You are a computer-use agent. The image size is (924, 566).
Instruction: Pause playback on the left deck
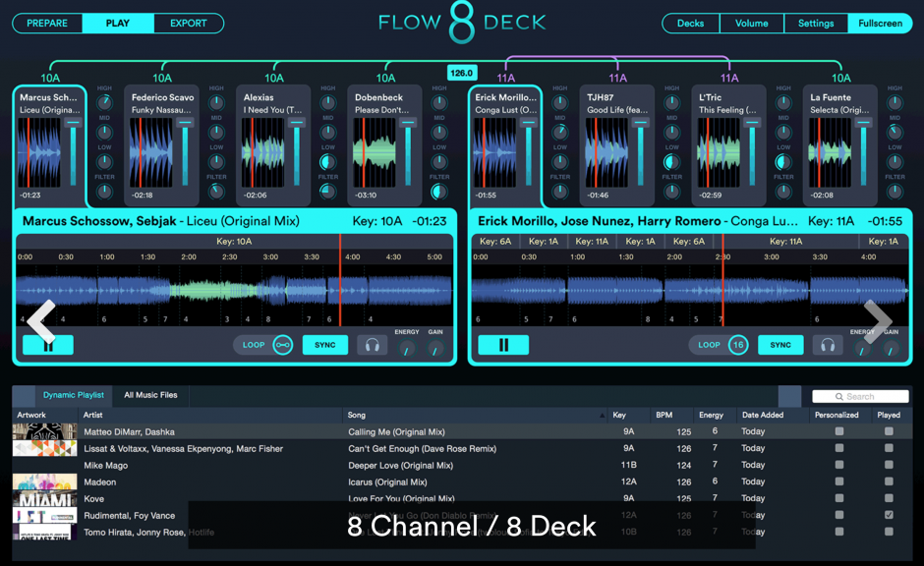(47, 344)
